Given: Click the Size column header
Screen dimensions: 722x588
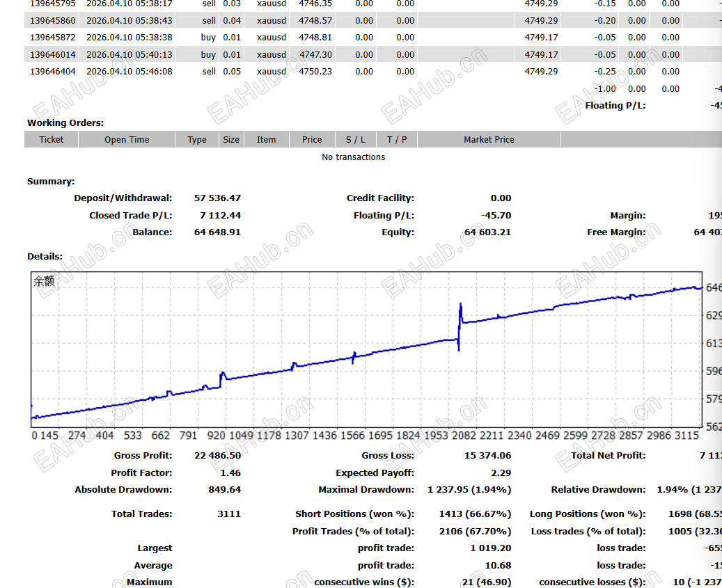Looking at the screenshot, I should (x=230, y=139).
